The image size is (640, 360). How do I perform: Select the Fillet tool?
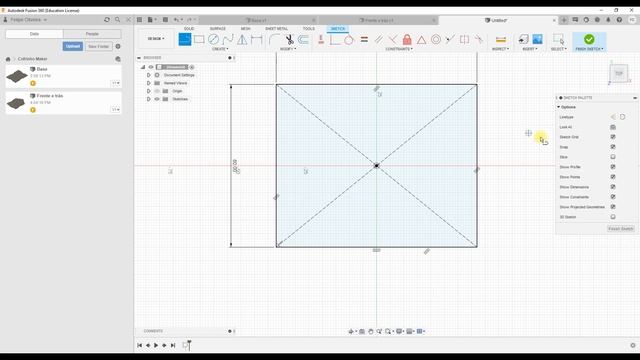click(x=274, y=40)
